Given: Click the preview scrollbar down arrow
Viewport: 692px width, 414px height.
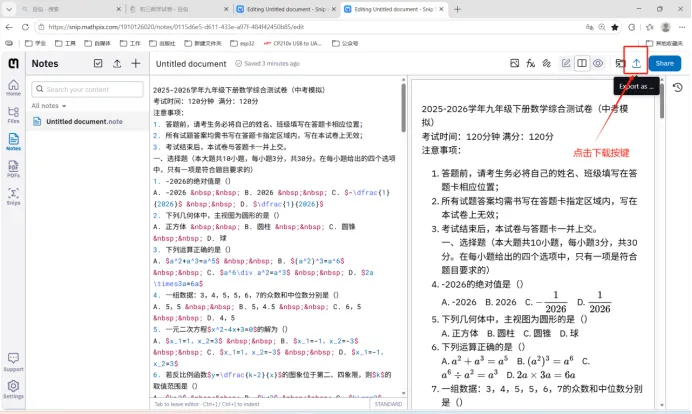Looking at the screenshot, I should (662, 405).
